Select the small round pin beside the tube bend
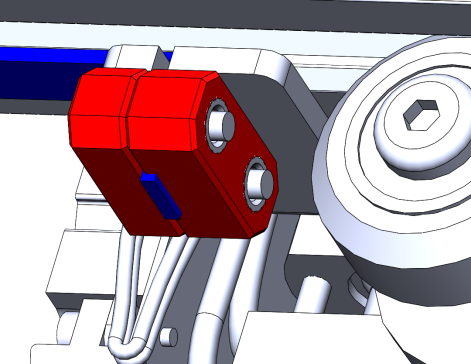The image size is (471, 364). pos(168,337)
